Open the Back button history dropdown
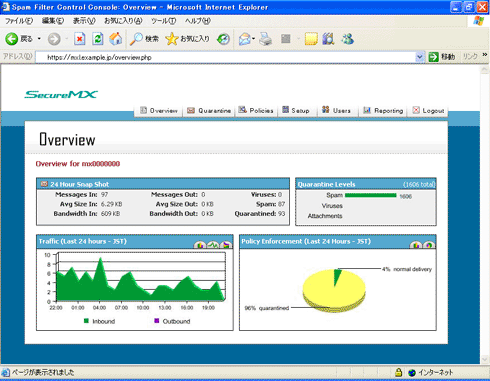Viewport: 490px width, 381px height. (x=39, y=39)
